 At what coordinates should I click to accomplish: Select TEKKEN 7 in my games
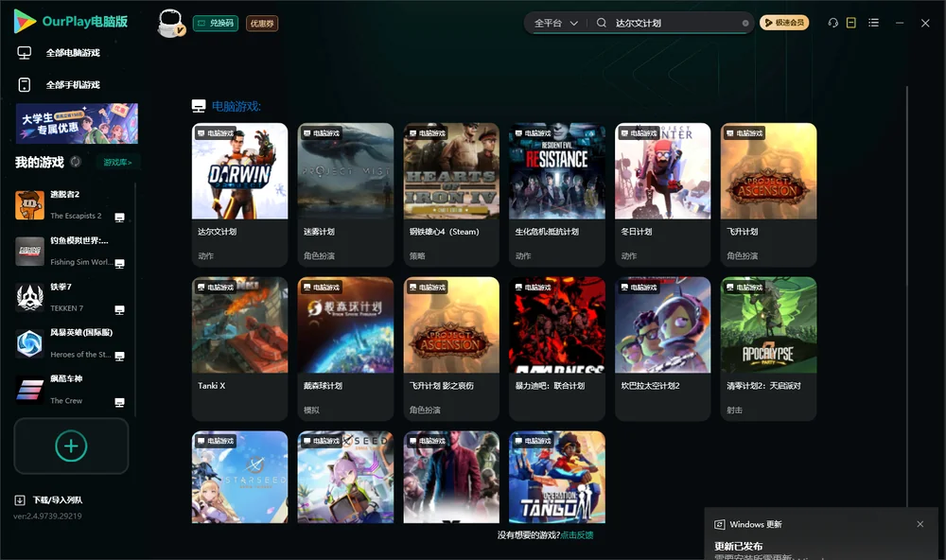tap(71, 297)
